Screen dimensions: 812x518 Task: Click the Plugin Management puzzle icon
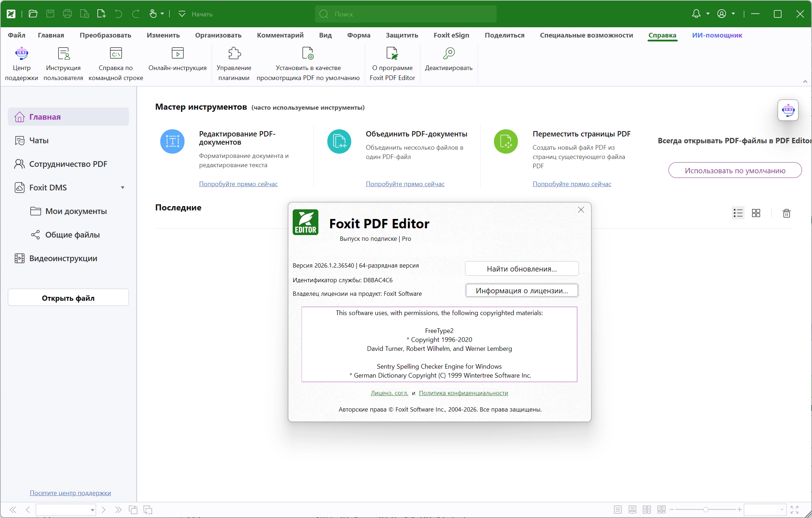pyautogui.click(x=234, y=53)
